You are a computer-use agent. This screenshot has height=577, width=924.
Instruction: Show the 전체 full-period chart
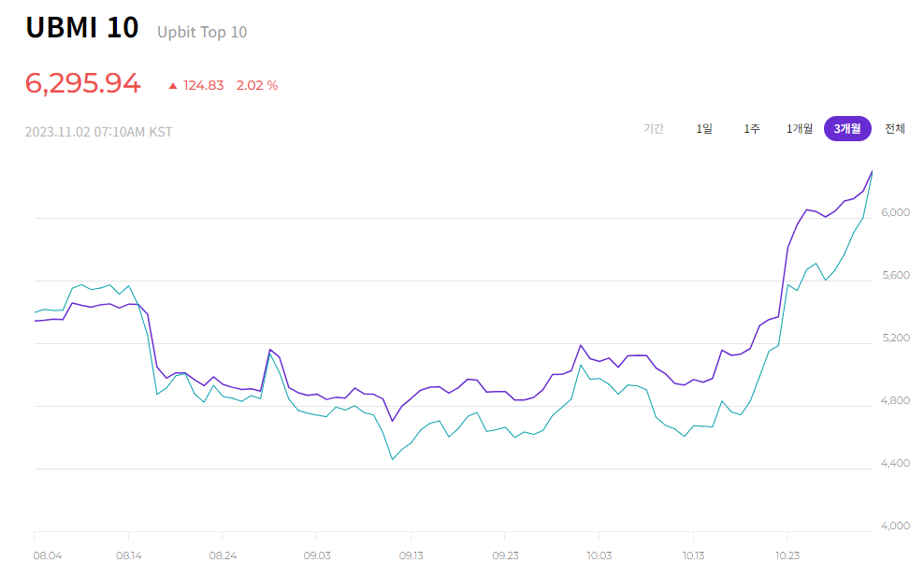[x=894, y=128]
